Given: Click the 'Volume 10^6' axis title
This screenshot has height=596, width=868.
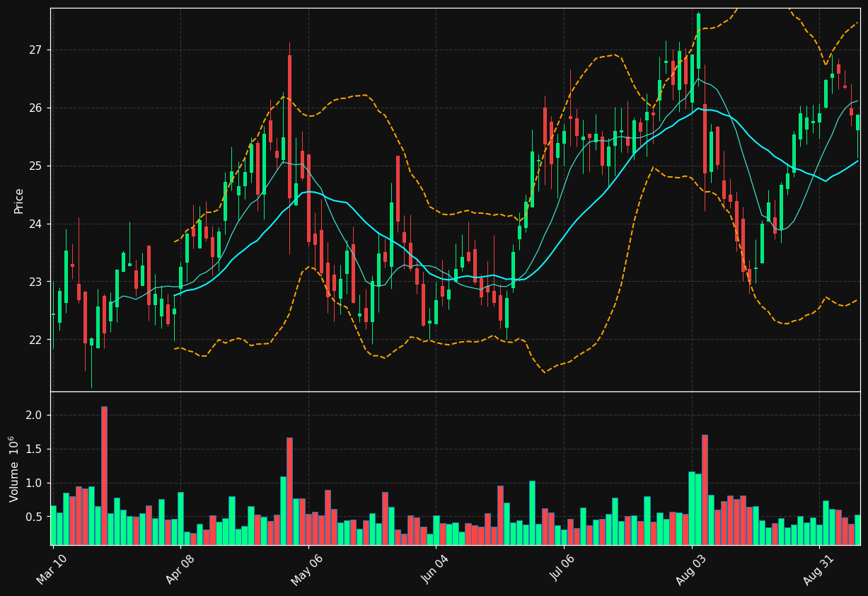Looking at the screenshot, I should click(x=14, y=469).
